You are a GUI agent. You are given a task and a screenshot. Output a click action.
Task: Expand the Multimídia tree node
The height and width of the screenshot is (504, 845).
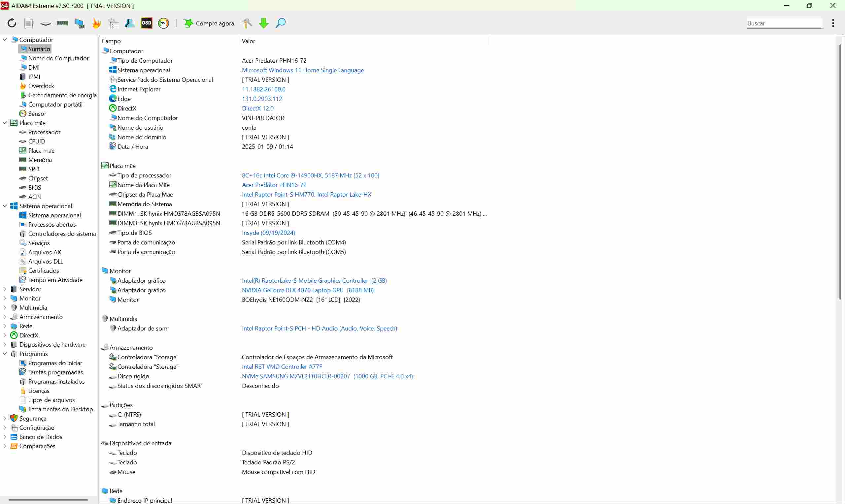pos(5,307)
